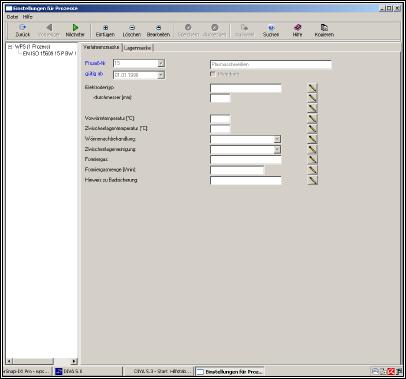Click the third pencil icon with no field
Screen dimensions: 406x379
click(312, 108)
